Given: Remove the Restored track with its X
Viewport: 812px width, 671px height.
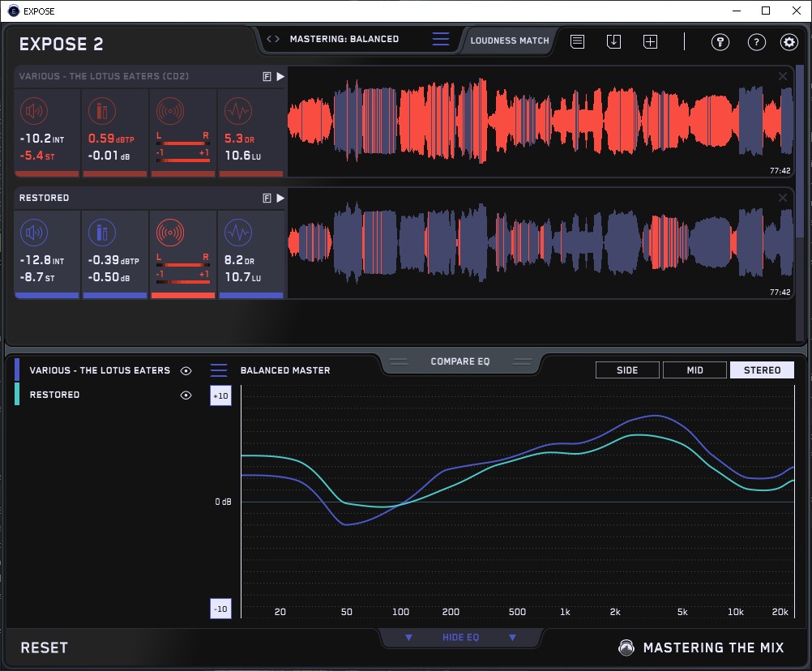Looking at the screenshot, I should click(x=783, y=198).
